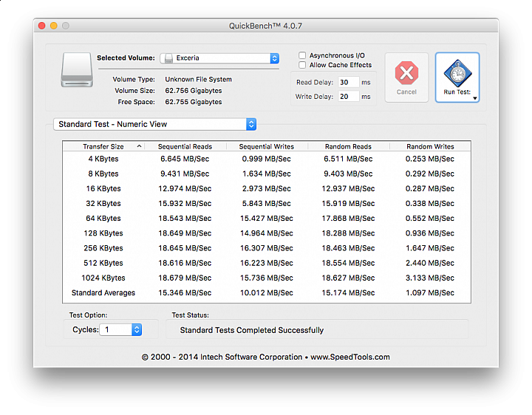Screen dimensions: 532x415
Task: Toggle the Allow Cache Effects checkbox
Action: click(302, 65)
